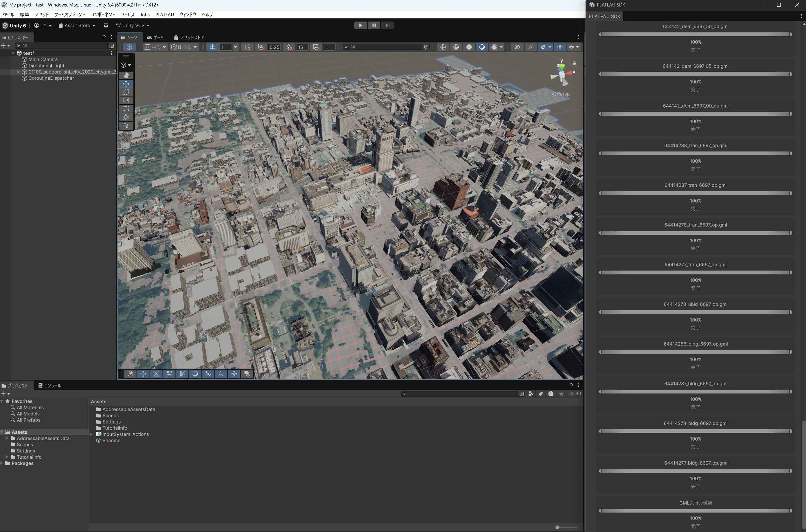Toggle grid visibility in scene toolbar
Image resolution: width=806 pixels, height=532 pixels.
tap(213, 47)
